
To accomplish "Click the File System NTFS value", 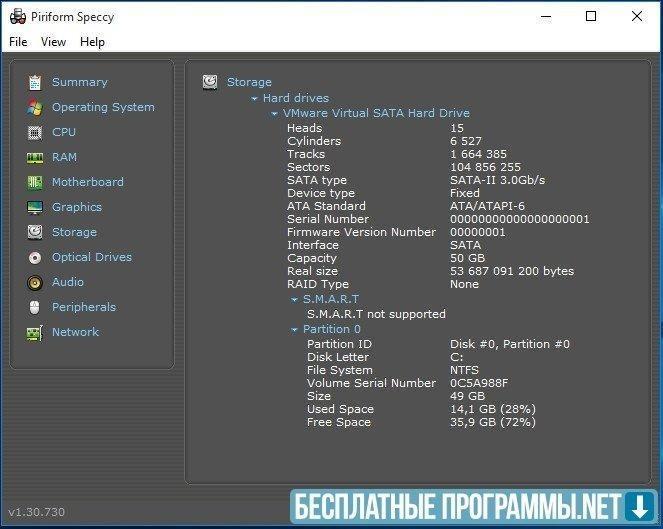I will [x=464, y=370].
